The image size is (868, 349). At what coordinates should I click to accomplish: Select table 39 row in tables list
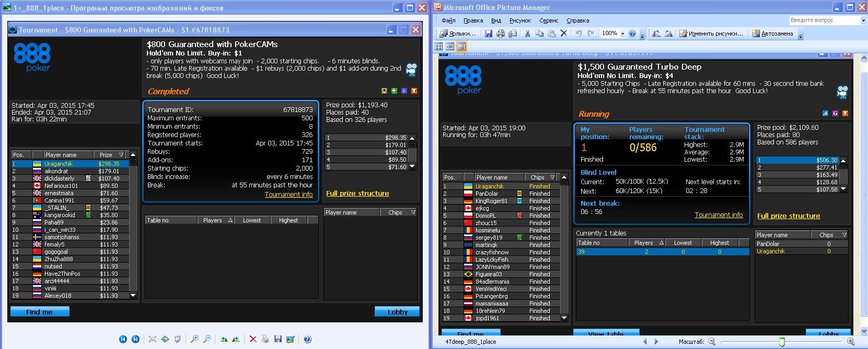point(662,252)
